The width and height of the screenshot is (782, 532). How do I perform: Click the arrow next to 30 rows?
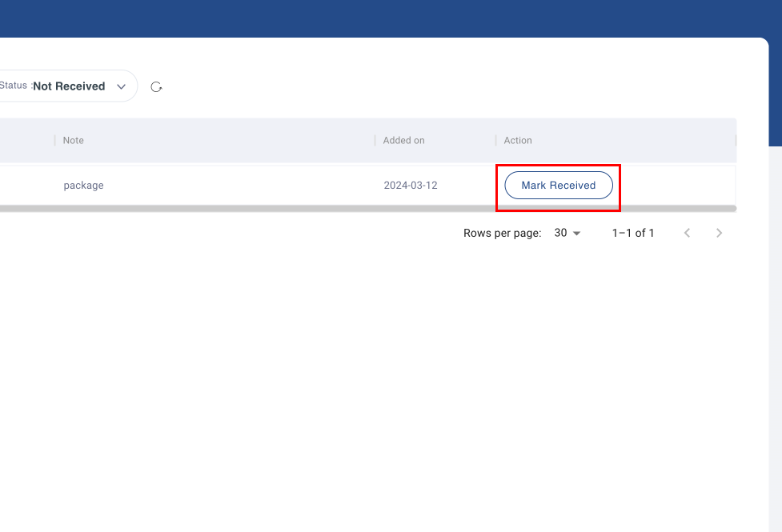click(x=576, y=234)
